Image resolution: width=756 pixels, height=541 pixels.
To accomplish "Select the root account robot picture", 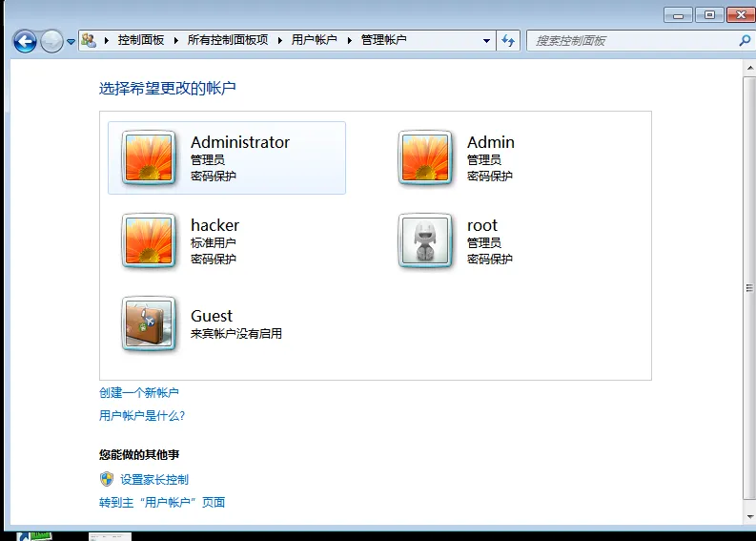I will click(x=425, y=240).
